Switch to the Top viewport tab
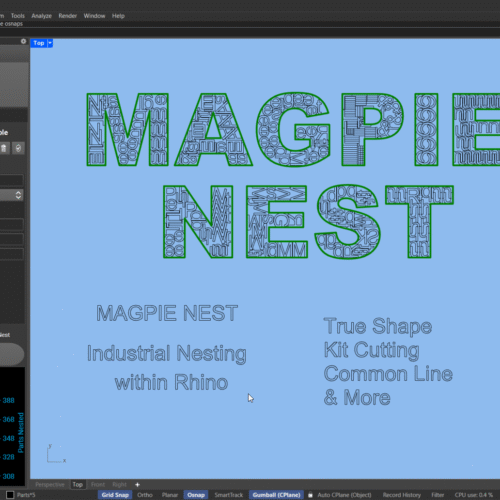 [78, 485]
